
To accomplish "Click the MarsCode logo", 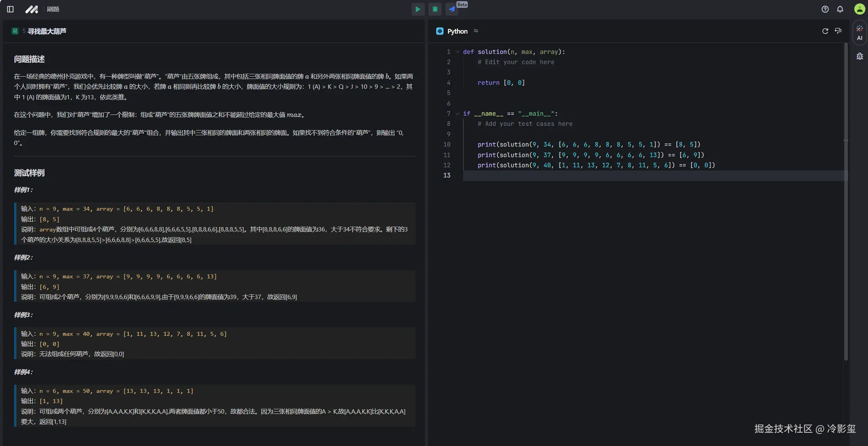I will 32,9.
